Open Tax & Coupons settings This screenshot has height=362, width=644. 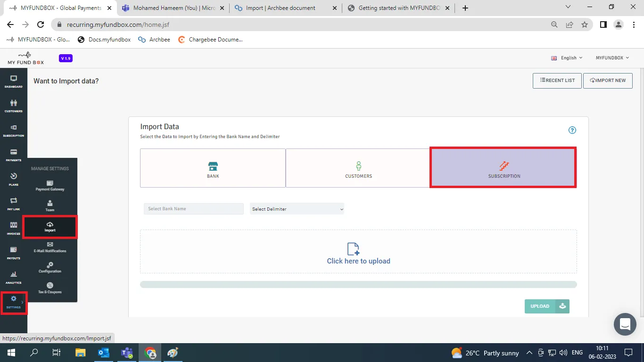(50, 288)
